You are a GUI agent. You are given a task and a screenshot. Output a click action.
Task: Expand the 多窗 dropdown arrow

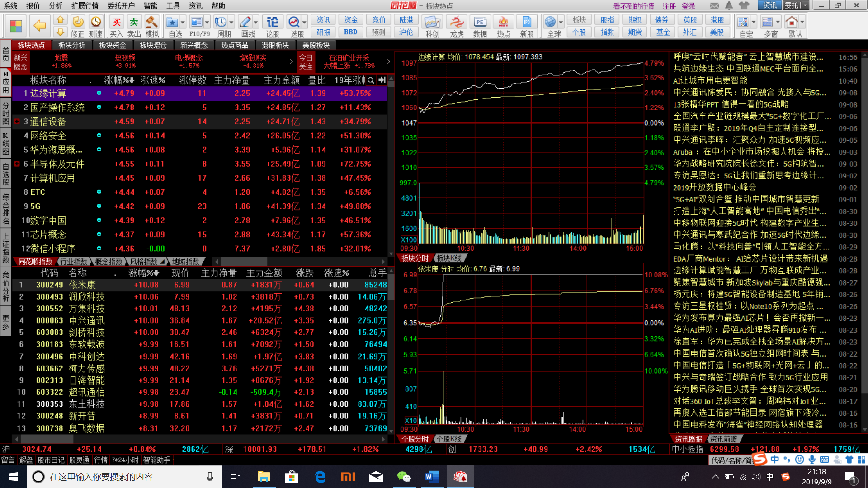point(778,22)
